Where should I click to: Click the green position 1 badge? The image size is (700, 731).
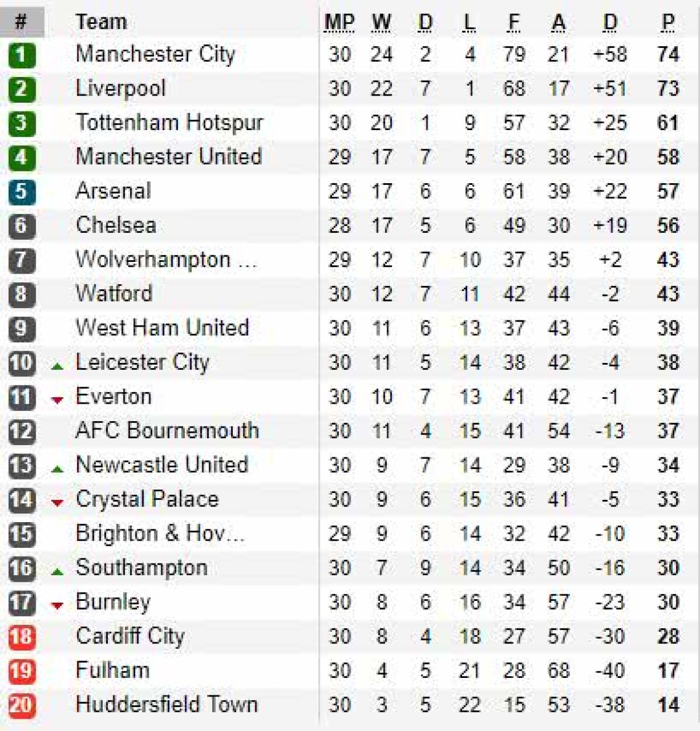pos(22,55)
